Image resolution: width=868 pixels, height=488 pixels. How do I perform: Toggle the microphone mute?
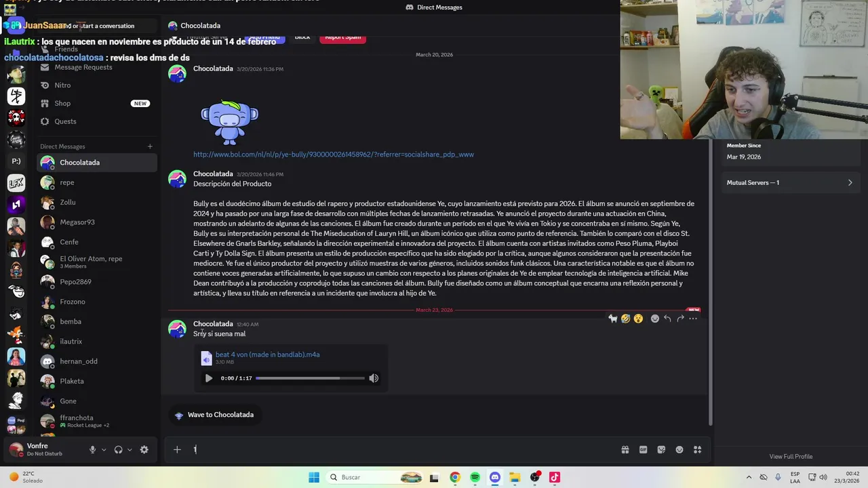coord(93,449)
